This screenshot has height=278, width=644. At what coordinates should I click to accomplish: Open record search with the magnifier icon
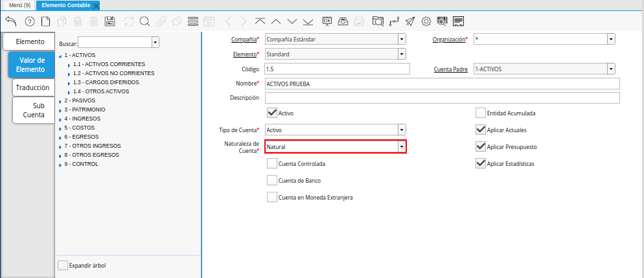click(144, 21)
